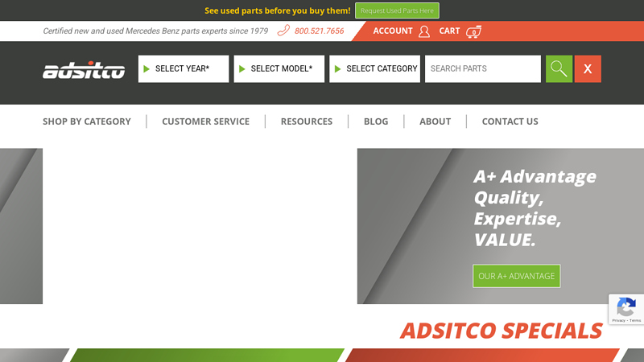644x362 pixels.
Task: Click the green magnifier search button
Action: tap(559, 69)
